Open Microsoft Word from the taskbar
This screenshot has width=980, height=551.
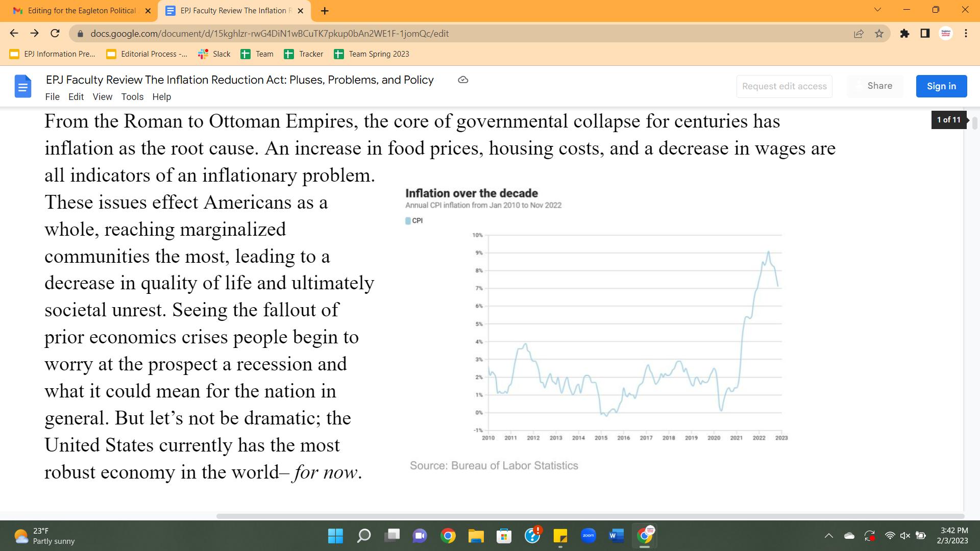coord(616,536)
